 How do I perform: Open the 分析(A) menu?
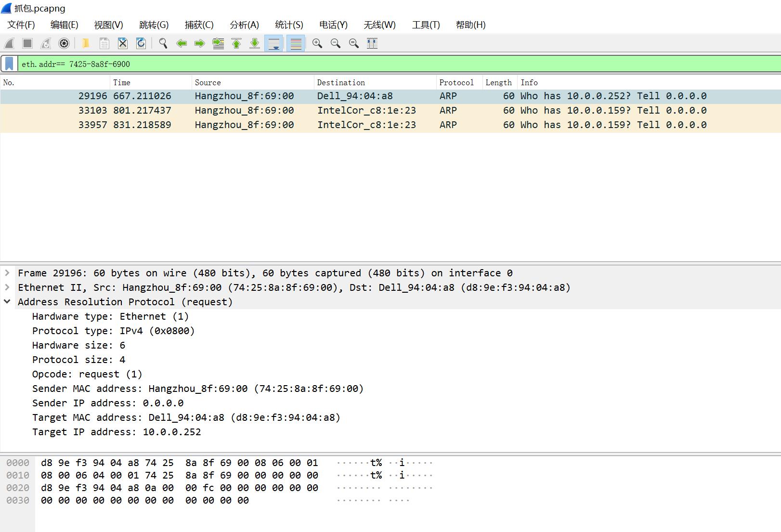coord(244,25)
